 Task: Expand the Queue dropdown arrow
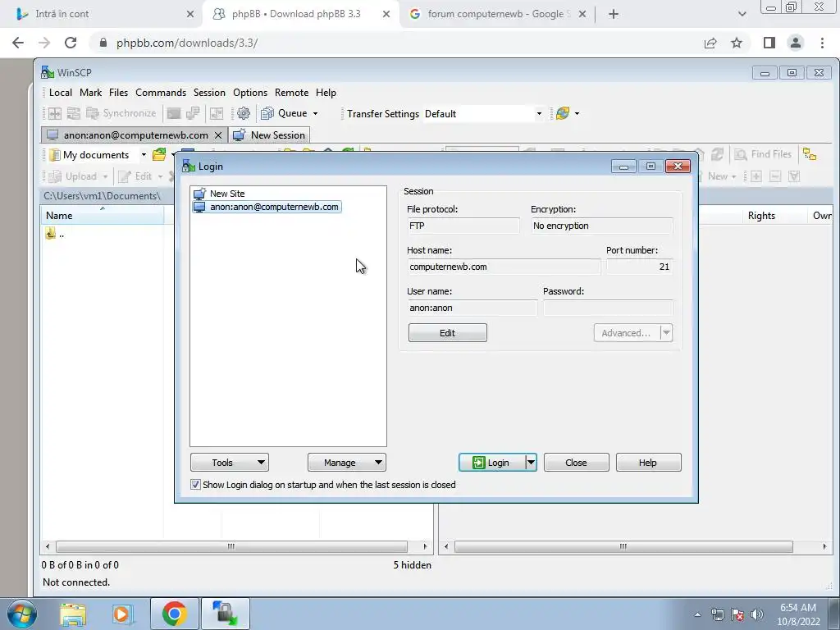[315, 113]
